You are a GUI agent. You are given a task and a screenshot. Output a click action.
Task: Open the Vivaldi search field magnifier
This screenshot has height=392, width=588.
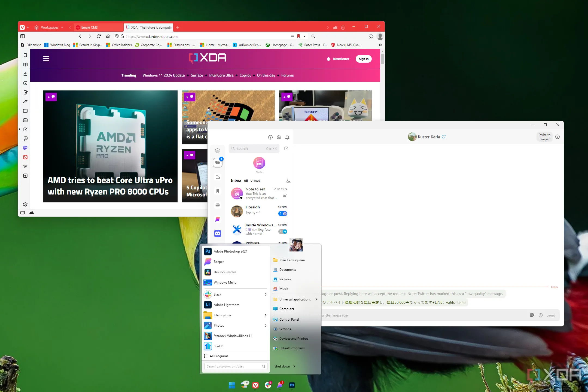313,36
